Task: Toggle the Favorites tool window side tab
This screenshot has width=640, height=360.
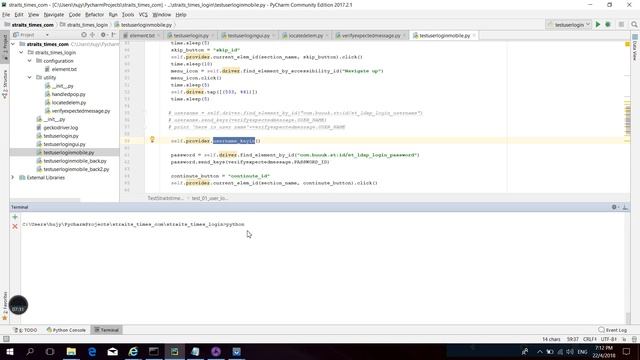Action: pos(5,305)
